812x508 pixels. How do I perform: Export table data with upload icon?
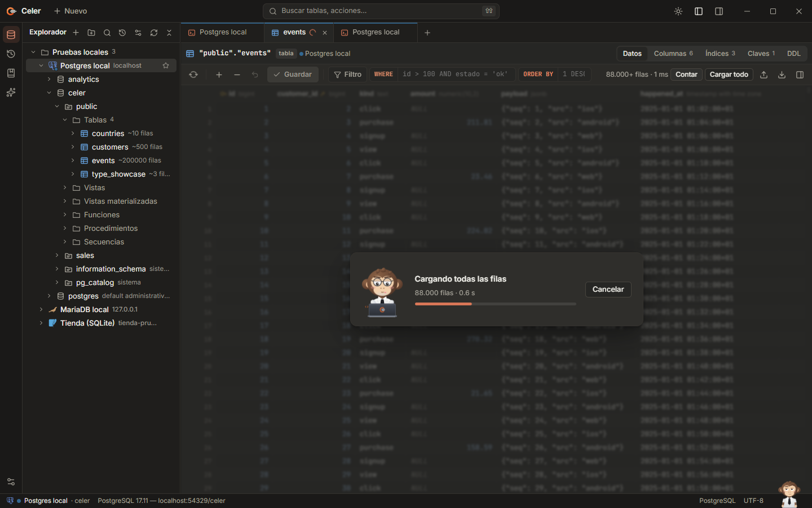click(x=764, y=75)
